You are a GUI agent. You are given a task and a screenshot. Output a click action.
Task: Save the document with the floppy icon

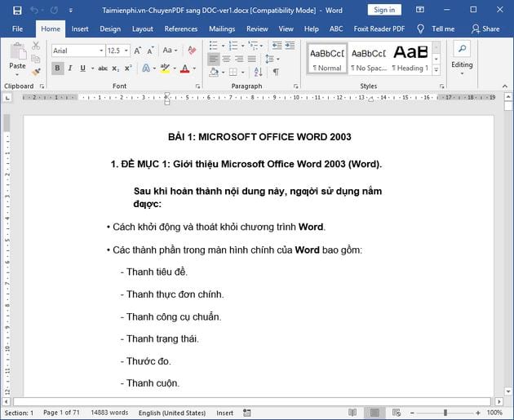pyautogui.click(x=17, y=11)
